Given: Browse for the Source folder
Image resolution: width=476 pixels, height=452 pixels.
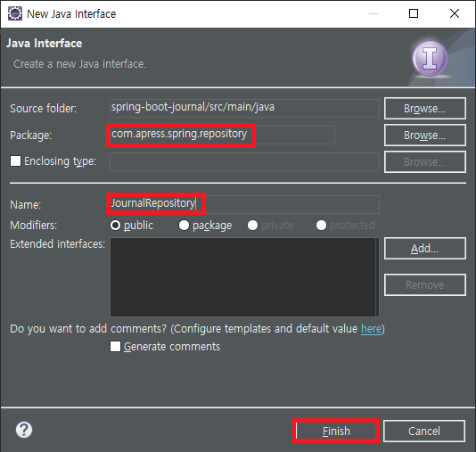Looking at the screenshot, I should [x=425, y=109].
